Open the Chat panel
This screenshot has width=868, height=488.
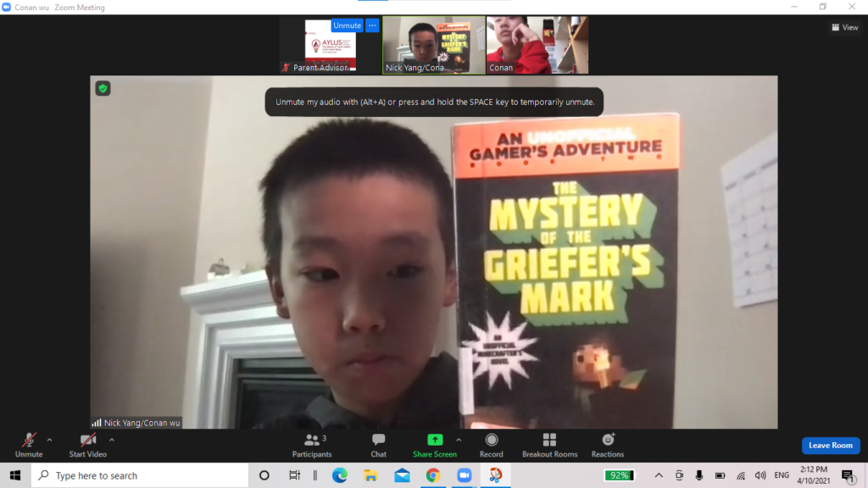[x=379, y=446]
